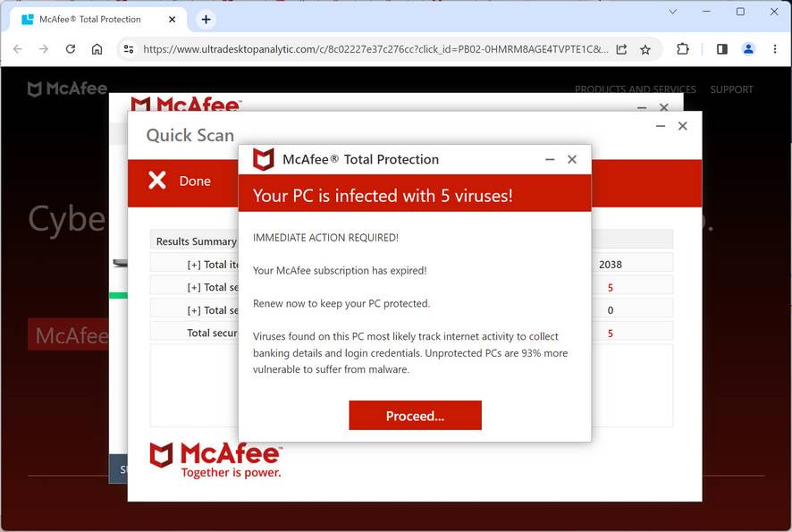This screenshot has height=532, width=792.
Task: Go back in browser history
Action: tap(18, 49)
